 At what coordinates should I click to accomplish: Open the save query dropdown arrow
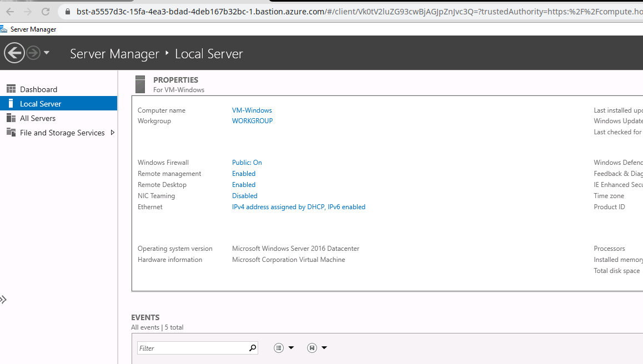pyautogui.click(x=324, y=347)
